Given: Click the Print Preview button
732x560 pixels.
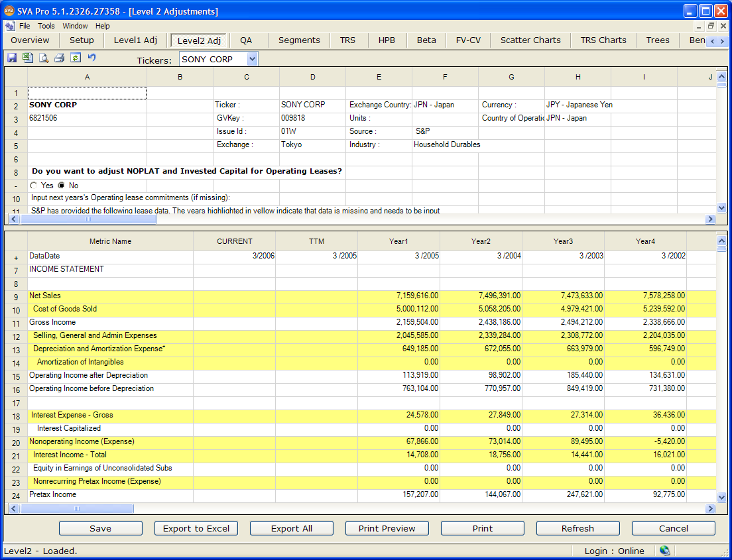Looking at the screenshot, I should tap(387, 528).
